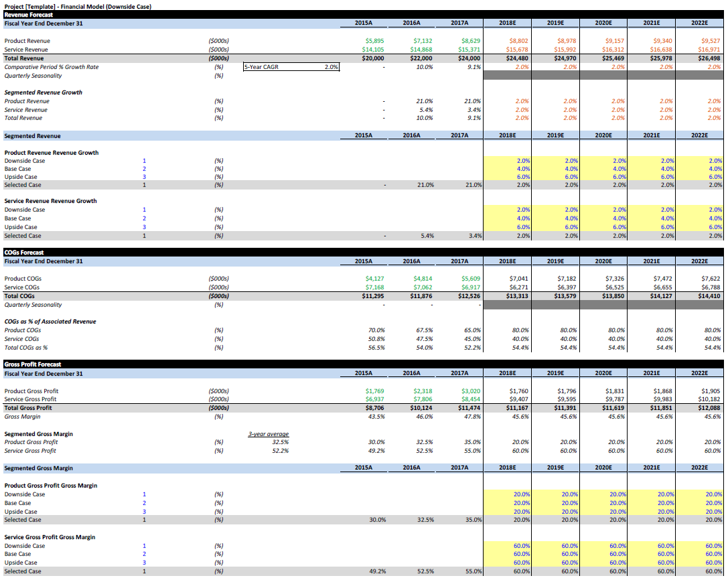Select the COGs Forecast section header
The image size is (728, 580).
coord(25,252)
